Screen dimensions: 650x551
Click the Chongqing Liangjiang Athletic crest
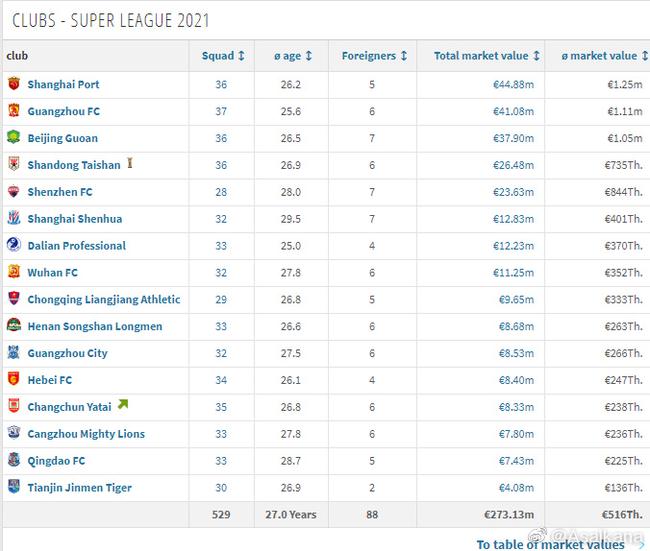coord(14,299)
